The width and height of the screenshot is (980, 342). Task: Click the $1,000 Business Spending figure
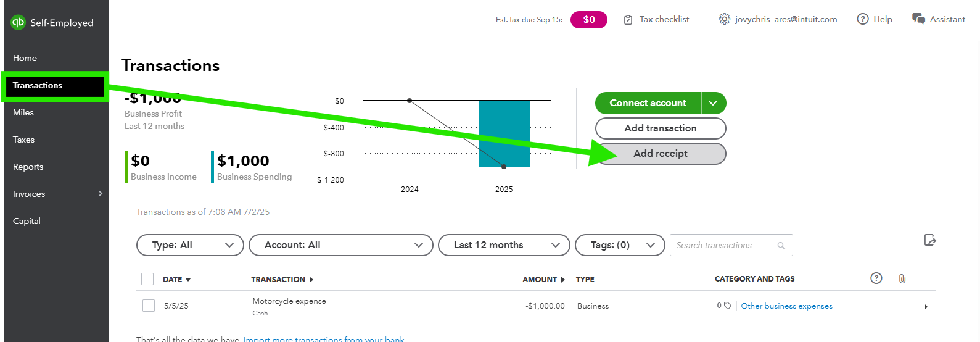pyautogui.click(x=243, y=161)
